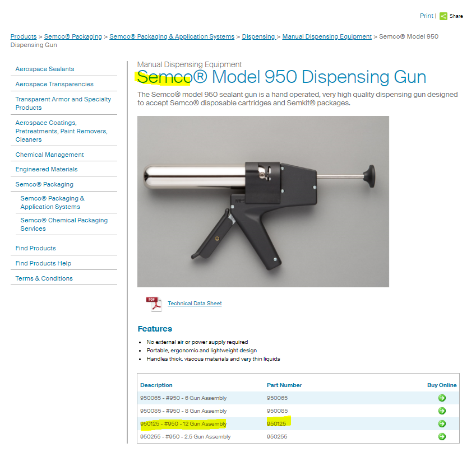Click Buy Online arrow for part 950125

tap(442, 423)
